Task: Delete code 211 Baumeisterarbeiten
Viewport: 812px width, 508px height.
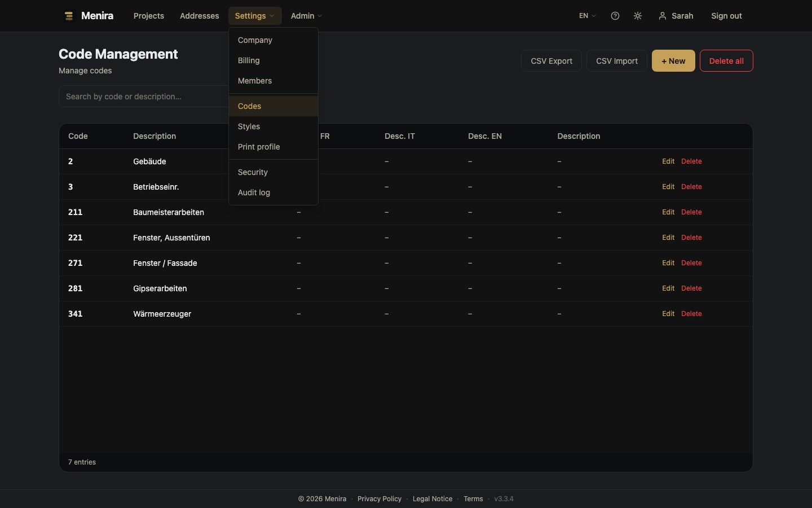Action: tap(691, 212)
